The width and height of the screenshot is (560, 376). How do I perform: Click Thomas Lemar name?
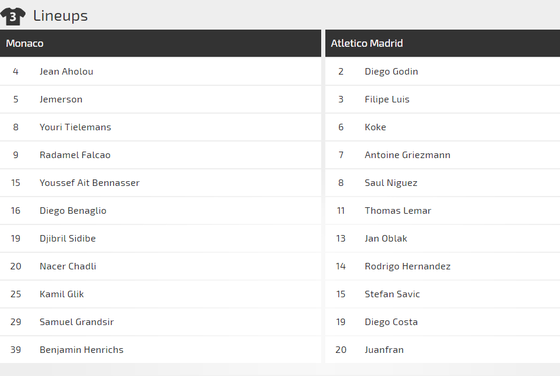pos(398,211)
